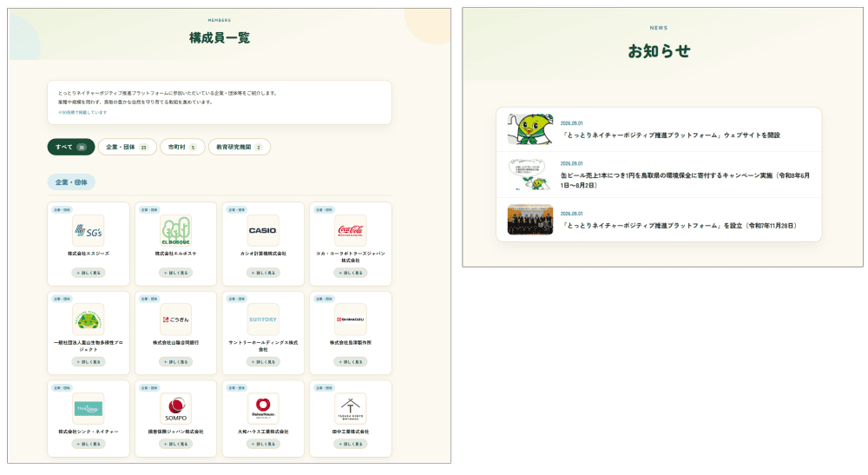Open 詳しく見る for 大和ハウス工業株式会社

tap(263, 444)
